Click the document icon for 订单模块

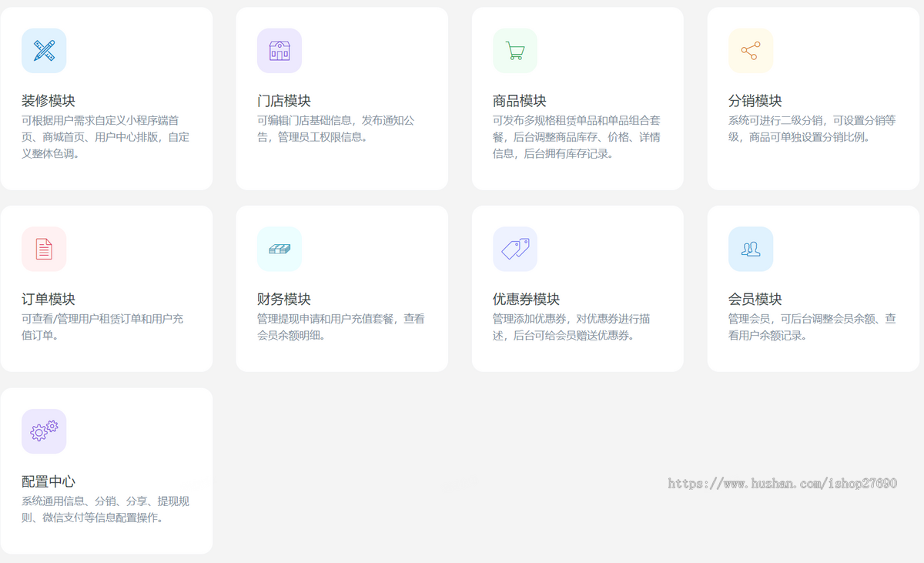pos(44,249)
